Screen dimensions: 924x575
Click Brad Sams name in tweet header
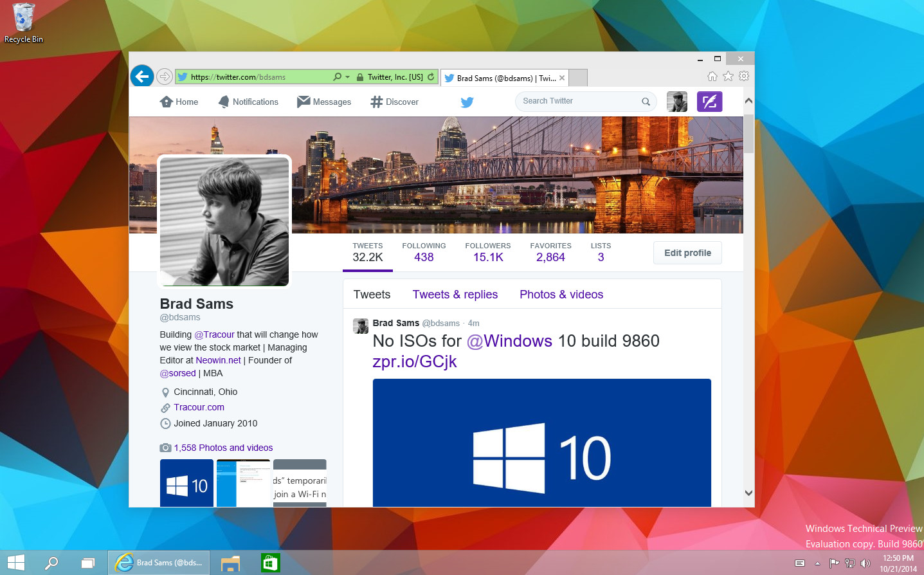coord(396,323)
